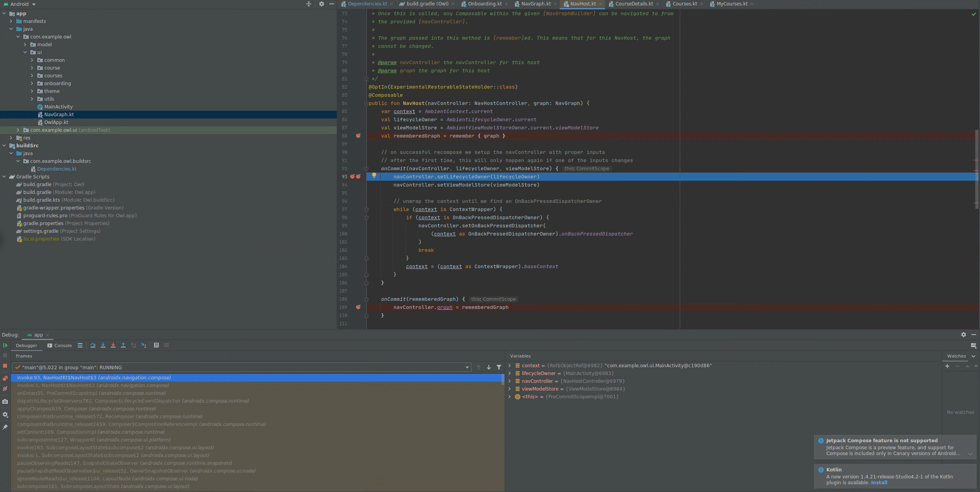Open the Evaluate Expression calculator icon

point(156,345)
